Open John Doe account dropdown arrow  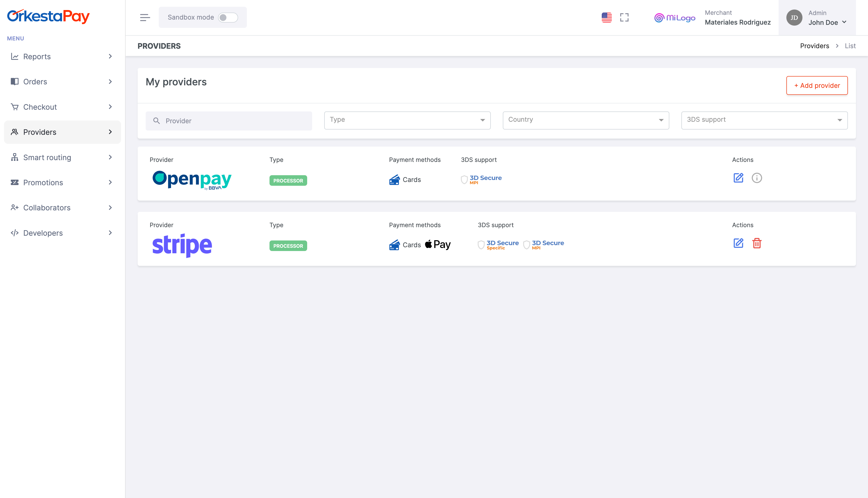click(844, 22)
